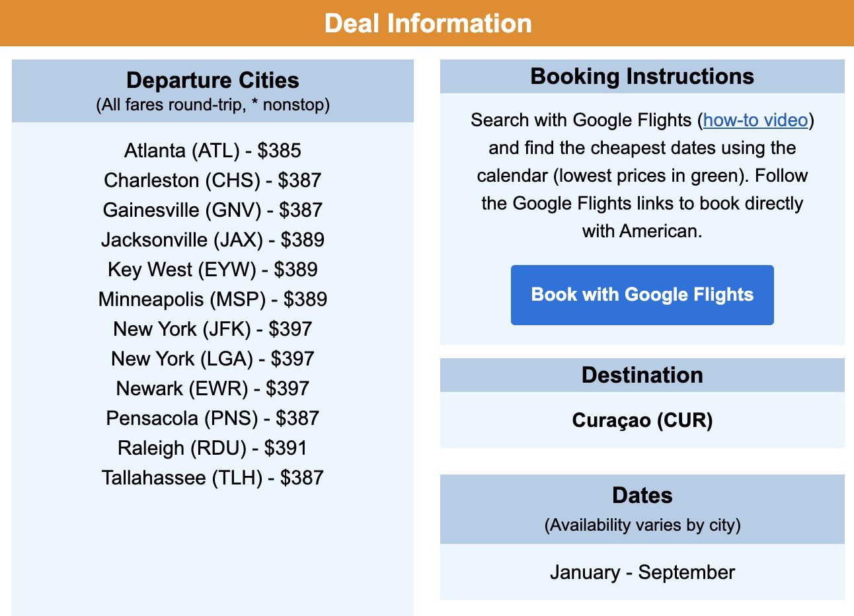This screenshot has width=854, height=616.
Task: Click the Curaçao (CUR) destination text
Action: click(x=642, y=420)
